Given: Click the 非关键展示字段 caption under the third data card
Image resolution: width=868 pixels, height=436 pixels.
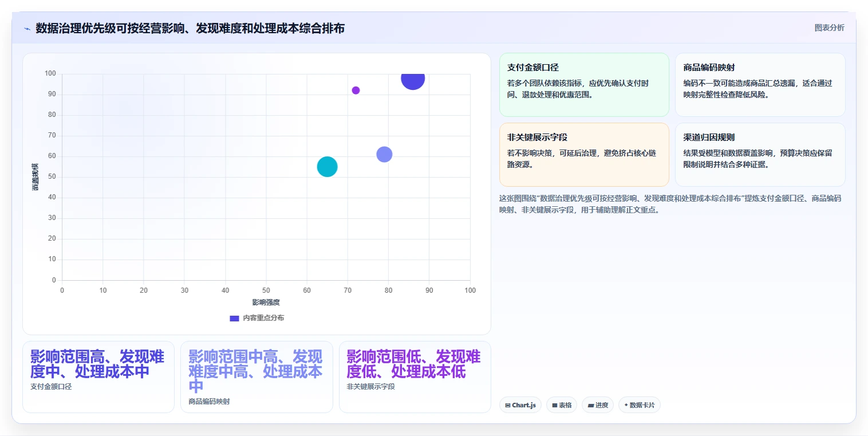Looking at the screenshot, I should [371, 387].
